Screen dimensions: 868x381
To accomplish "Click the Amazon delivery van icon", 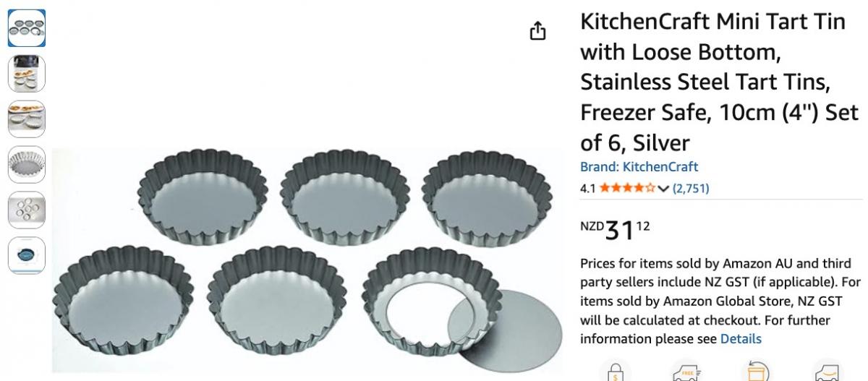I will click(827, 371).
